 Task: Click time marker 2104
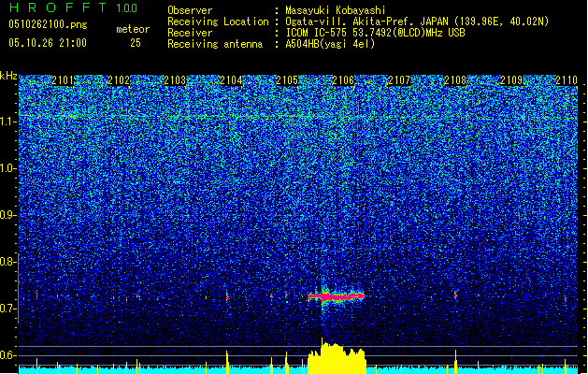click(231, 80)
